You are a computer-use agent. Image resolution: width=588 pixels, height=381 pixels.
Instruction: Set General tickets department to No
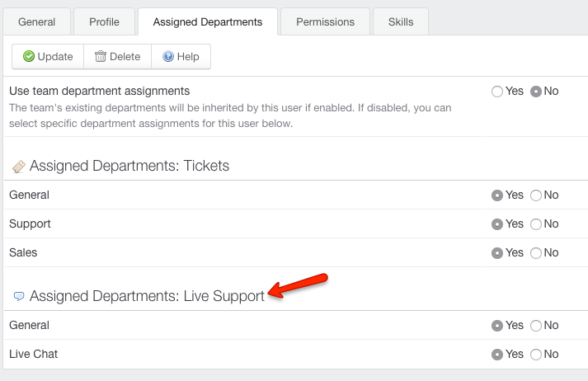point(536,195)
